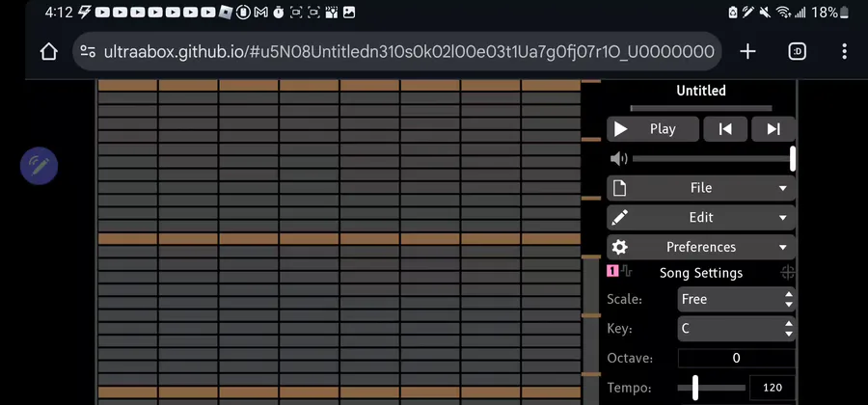
Task: Open the Edit menu dropdown
Action: [x=701, y=217]
